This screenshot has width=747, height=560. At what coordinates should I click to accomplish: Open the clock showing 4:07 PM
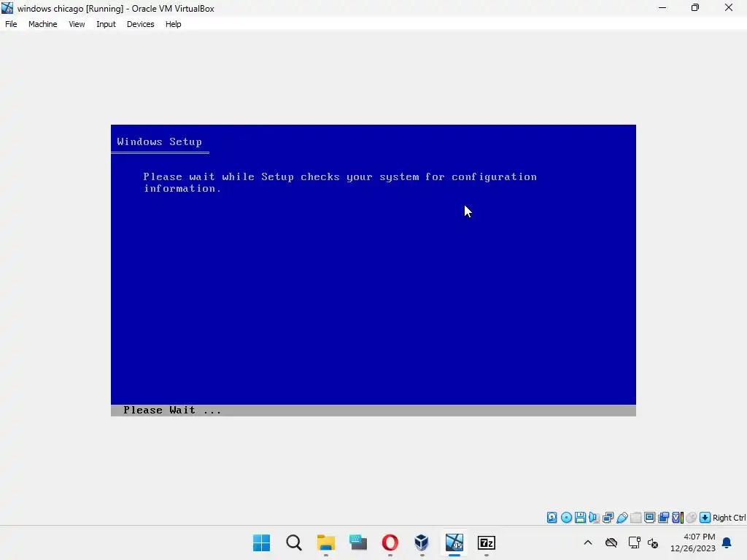click(x=693, y=542)
